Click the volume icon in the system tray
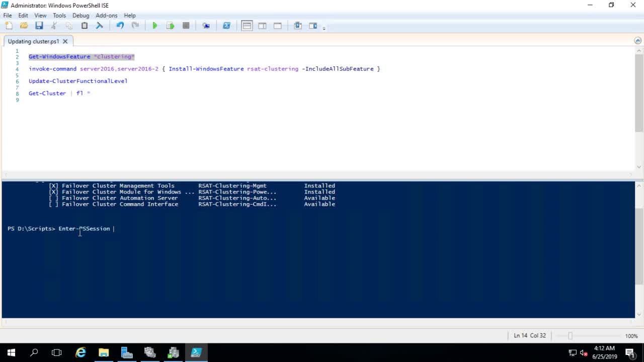 [x=584, y=352]
